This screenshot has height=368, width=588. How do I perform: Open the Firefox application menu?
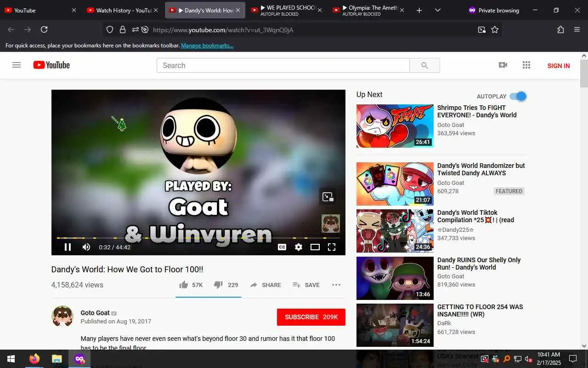pyautogui.click(x=577, y=29)
